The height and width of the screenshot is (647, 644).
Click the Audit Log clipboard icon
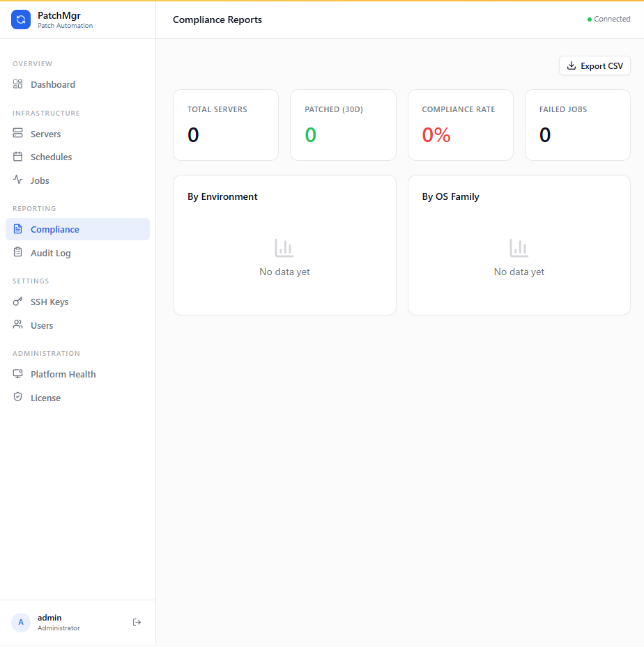tap(17, 252)
